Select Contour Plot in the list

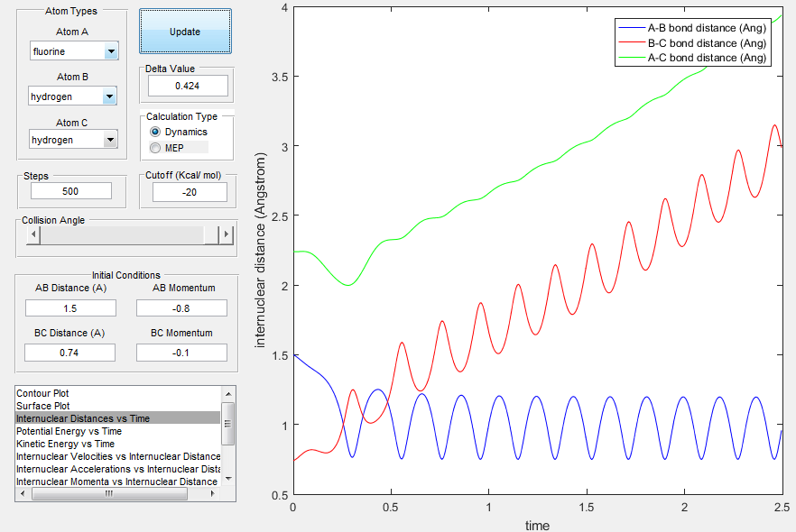pos(118,393)
